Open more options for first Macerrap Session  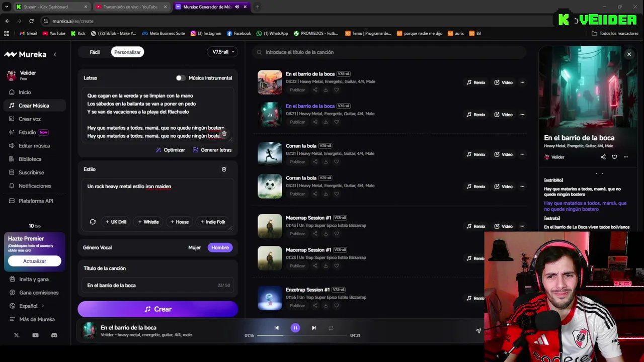522,226
